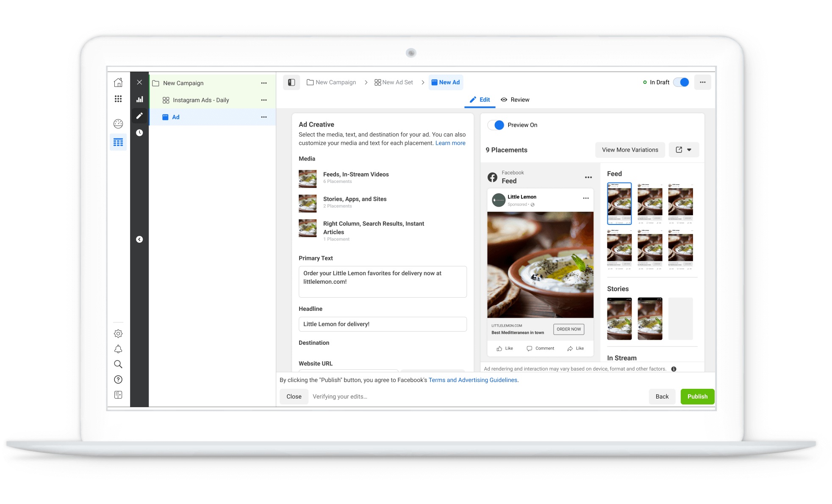Select the second Stories preview thumbnail
Viewport: 832px width, 504px height.
click(x=650, y=319)
